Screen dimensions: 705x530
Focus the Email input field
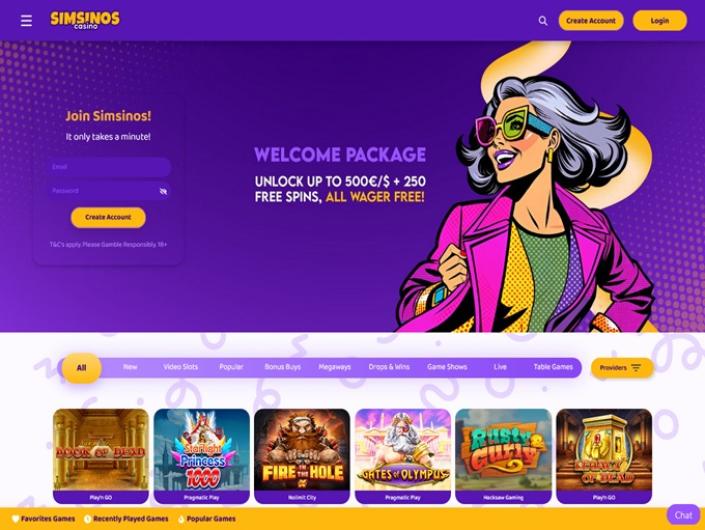click(x=108, y=167)
